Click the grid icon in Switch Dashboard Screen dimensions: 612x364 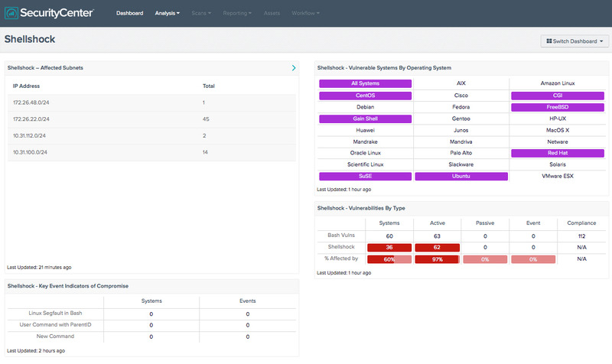tap(549, 41)
